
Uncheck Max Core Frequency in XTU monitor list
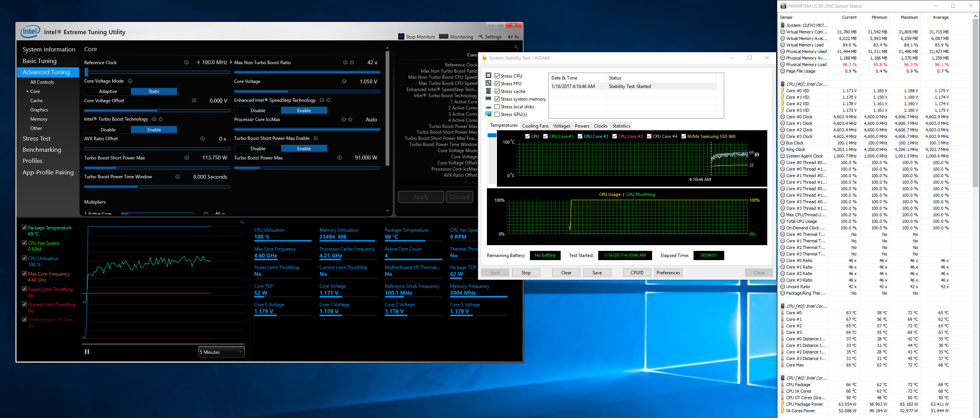[x=24, y=274]
